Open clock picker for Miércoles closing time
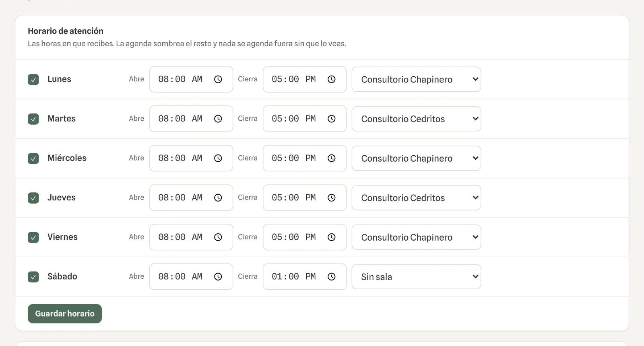This screenshot has width=644, height=346. (x=331, y=158)
